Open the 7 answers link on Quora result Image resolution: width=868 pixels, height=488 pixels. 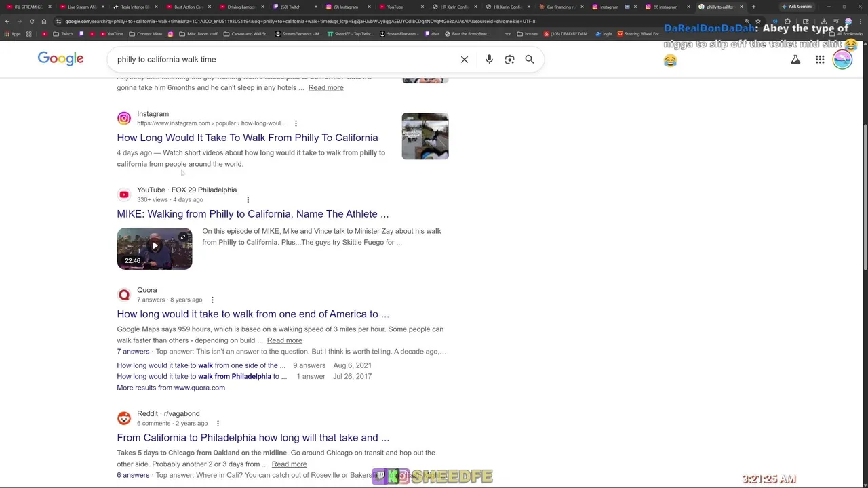coord(133,352)
